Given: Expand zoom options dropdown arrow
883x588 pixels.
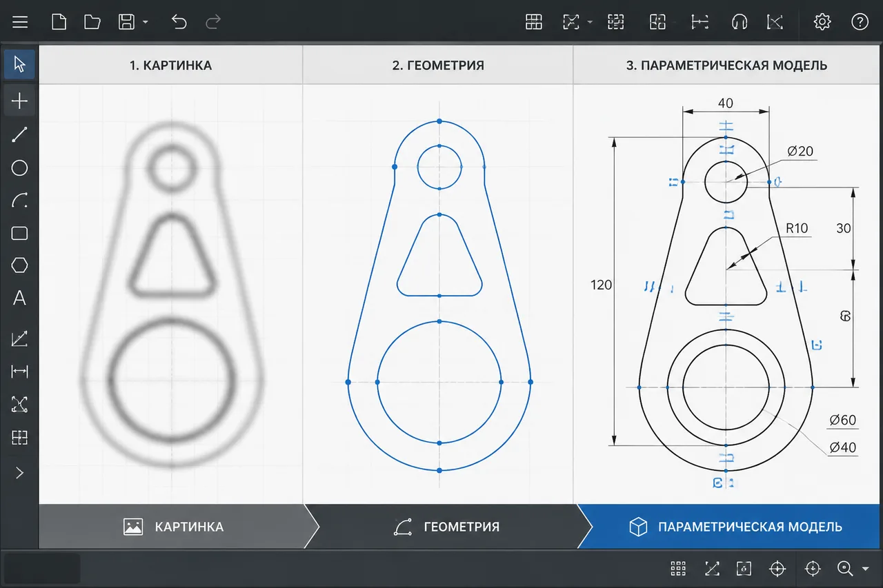Looking at the screenshot, I should (866, 569).
